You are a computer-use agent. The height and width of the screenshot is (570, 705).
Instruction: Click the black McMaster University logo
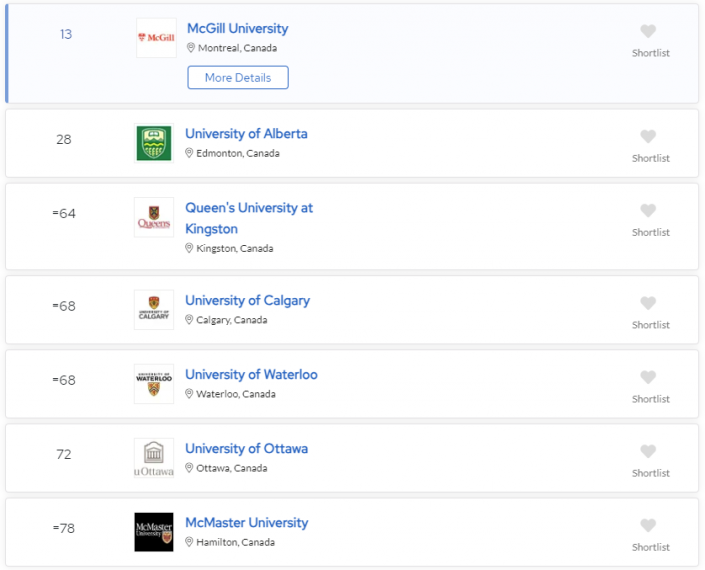(x=154, y=532)
